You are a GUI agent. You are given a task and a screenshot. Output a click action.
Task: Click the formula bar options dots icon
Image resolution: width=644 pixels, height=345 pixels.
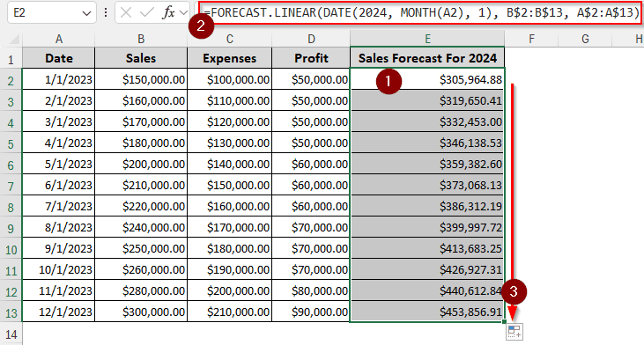[x=106, y=12]
